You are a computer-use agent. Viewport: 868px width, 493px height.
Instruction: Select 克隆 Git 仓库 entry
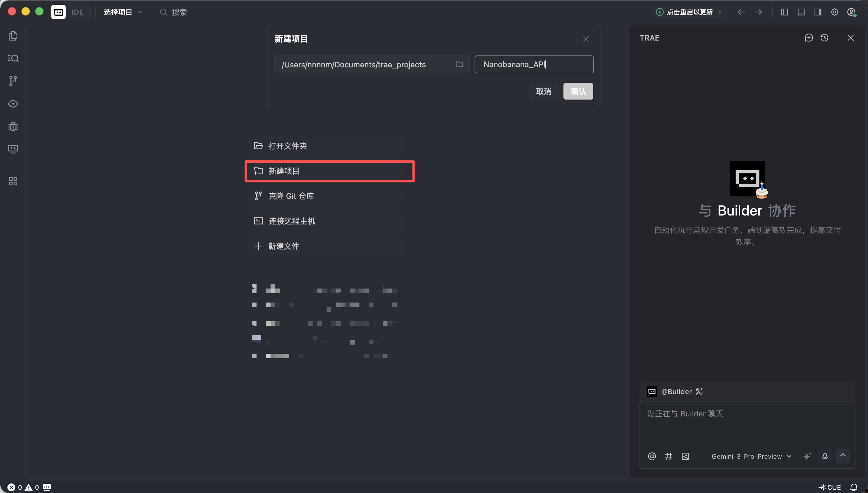pos(291,196)
